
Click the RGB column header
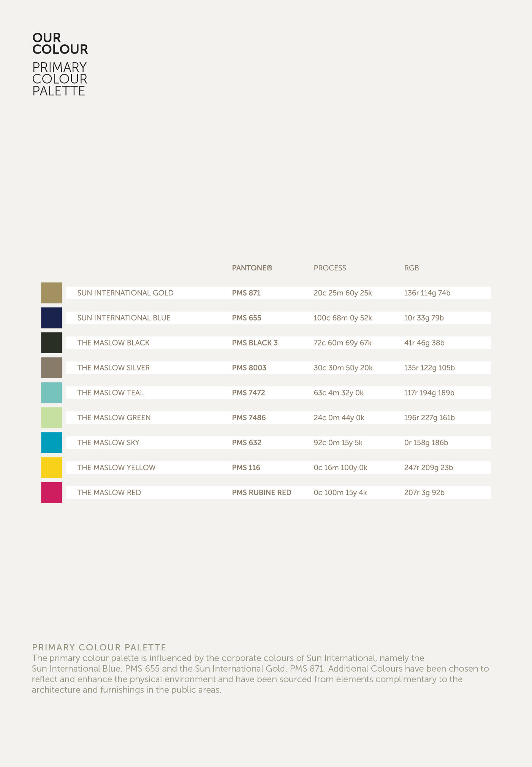[412, 268]
